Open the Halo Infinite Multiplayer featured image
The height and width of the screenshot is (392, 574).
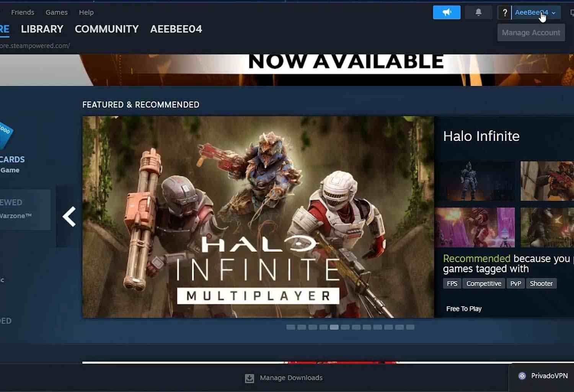tap(258, 217)
